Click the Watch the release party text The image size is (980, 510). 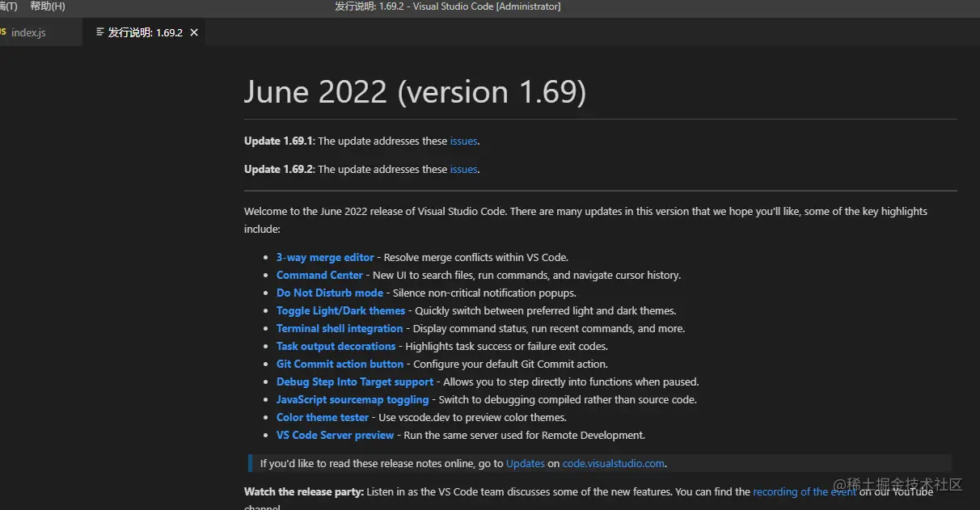(x=305, y=492)
